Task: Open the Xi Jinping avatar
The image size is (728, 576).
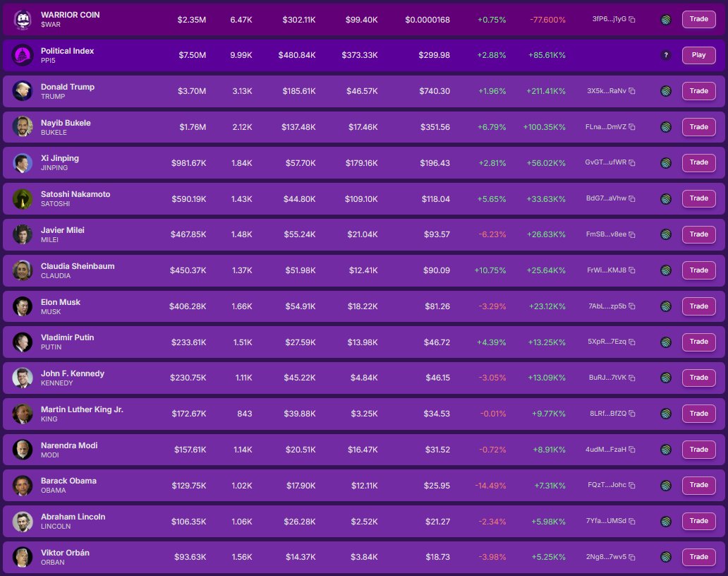Action: tap(23, 162)
